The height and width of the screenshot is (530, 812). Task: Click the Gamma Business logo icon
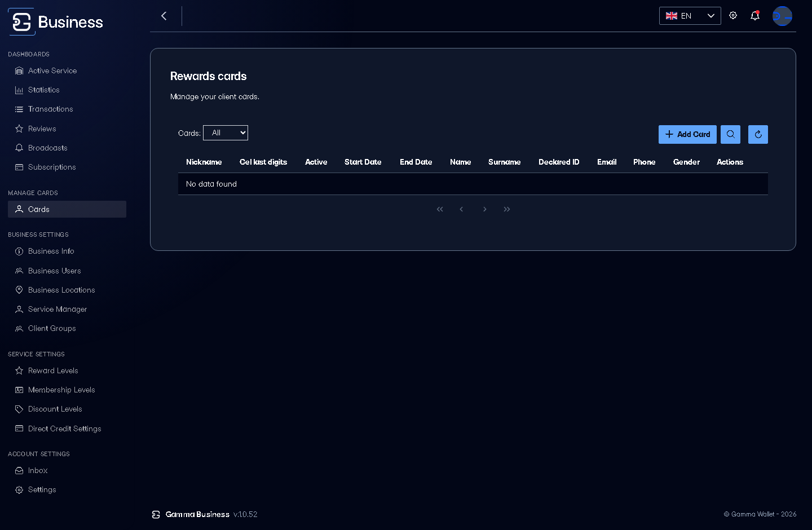(x=21, y=22)
